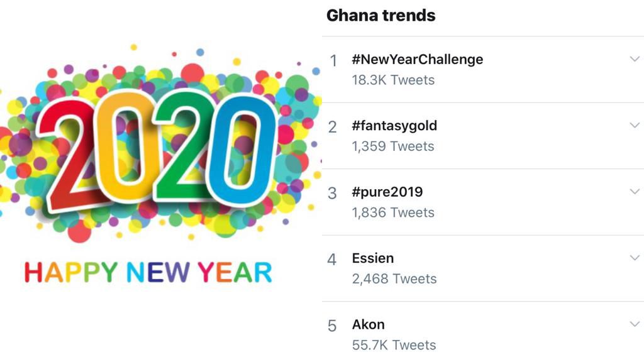Select the Akon trending topic
Viewport: 644px width, 362px height.
point(368,324)
